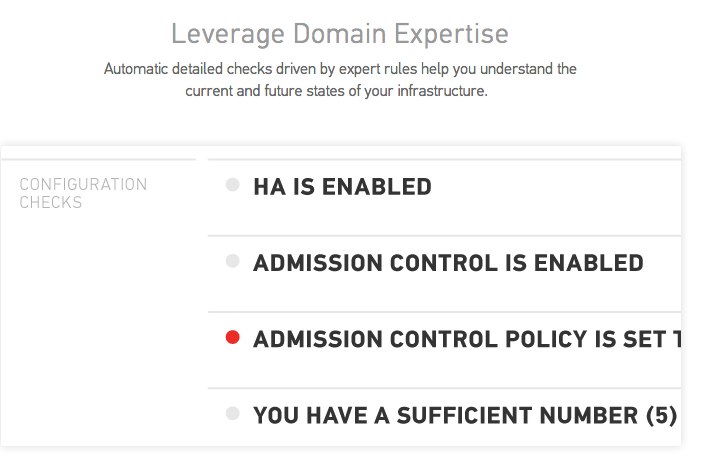Click the word CONFIGURATION in the sidebar
Screen dimensions: 714x465
pos(83,185)
